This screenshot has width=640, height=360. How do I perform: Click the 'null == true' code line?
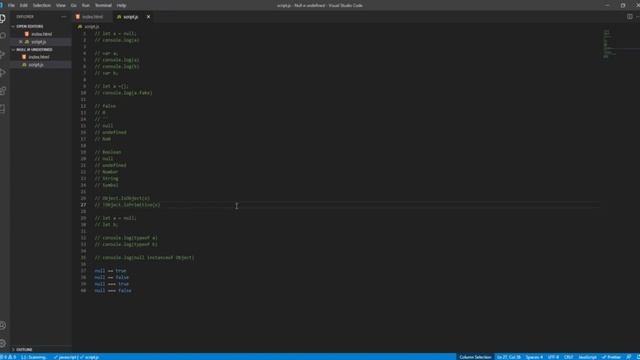coord(110,271)
